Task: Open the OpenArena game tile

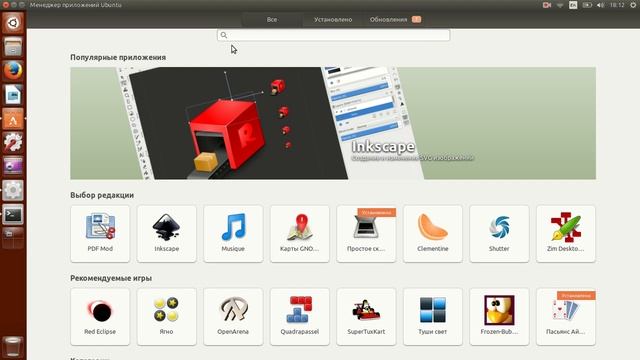Action: point(233,317)
